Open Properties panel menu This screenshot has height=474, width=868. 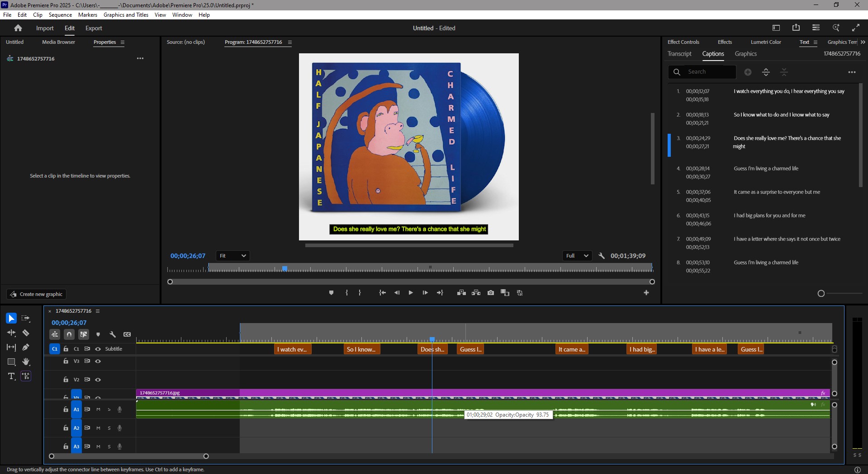tap(122, 42)
